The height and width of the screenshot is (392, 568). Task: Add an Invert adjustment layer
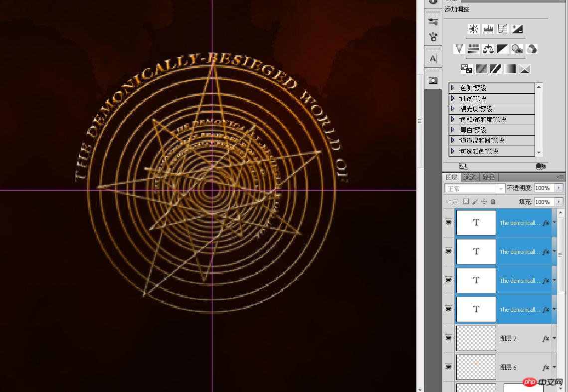coord(466,69)
